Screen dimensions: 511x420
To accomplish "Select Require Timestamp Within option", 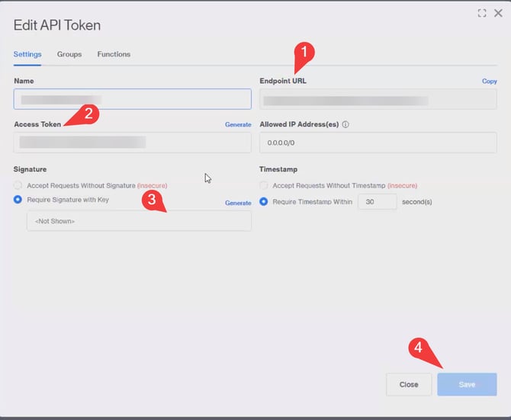I will click(x=265, y=202).
